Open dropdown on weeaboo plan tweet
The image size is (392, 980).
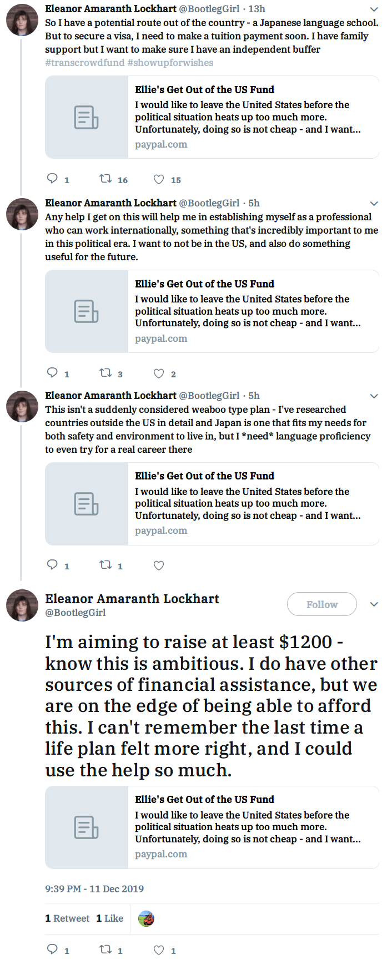(374, 396)
